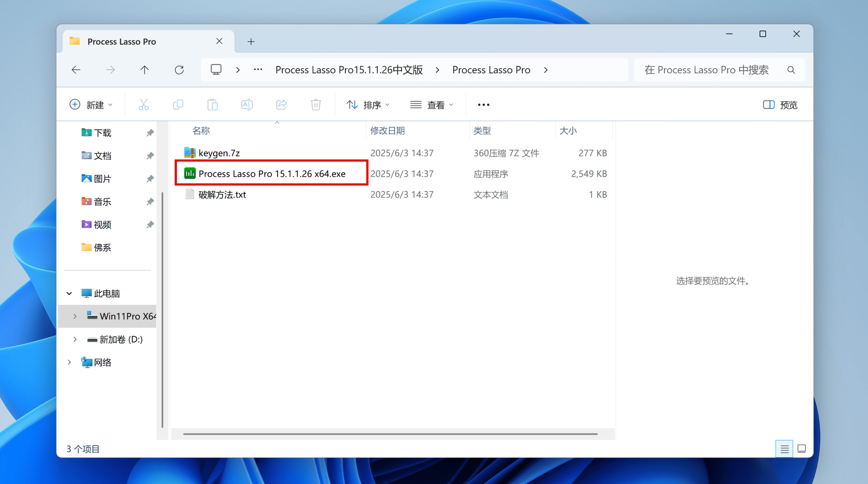Click the Rename icon in toolbar

point(247,105)
